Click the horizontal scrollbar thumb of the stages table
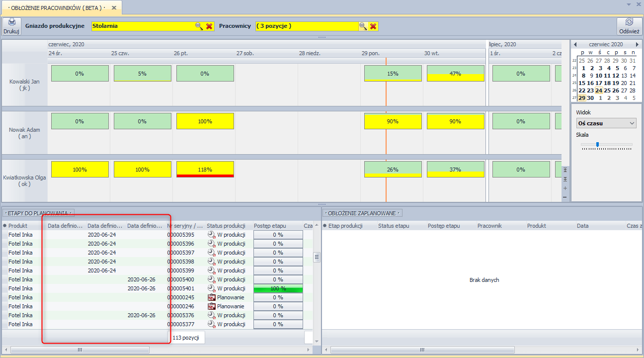The height and width of the screenshot is (358, 644). click(80, 350)
